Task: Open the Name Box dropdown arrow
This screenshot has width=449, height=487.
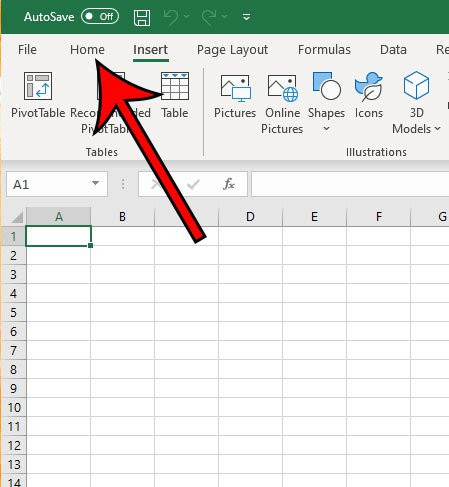Action: (95, 183)
